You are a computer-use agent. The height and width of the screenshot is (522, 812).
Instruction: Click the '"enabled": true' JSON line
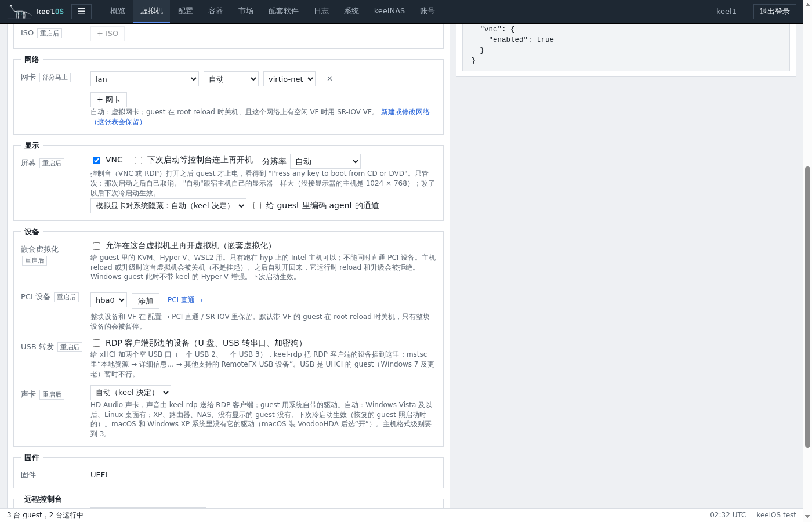coord(521,39)
